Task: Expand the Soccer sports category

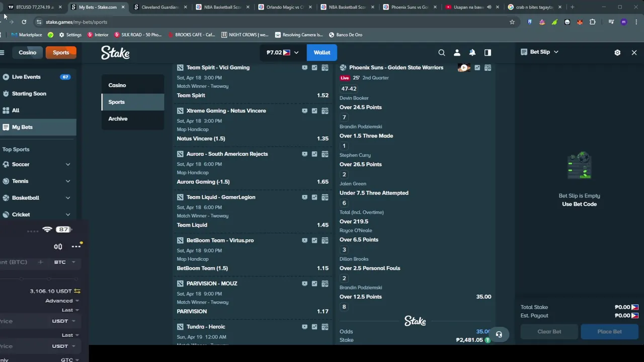Action: [67, 164]
